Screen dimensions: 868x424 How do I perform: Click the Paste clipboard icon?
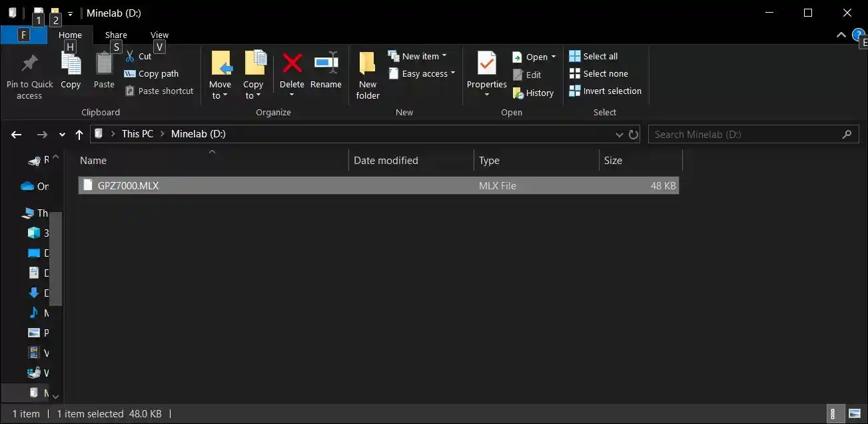pos(104,64)
